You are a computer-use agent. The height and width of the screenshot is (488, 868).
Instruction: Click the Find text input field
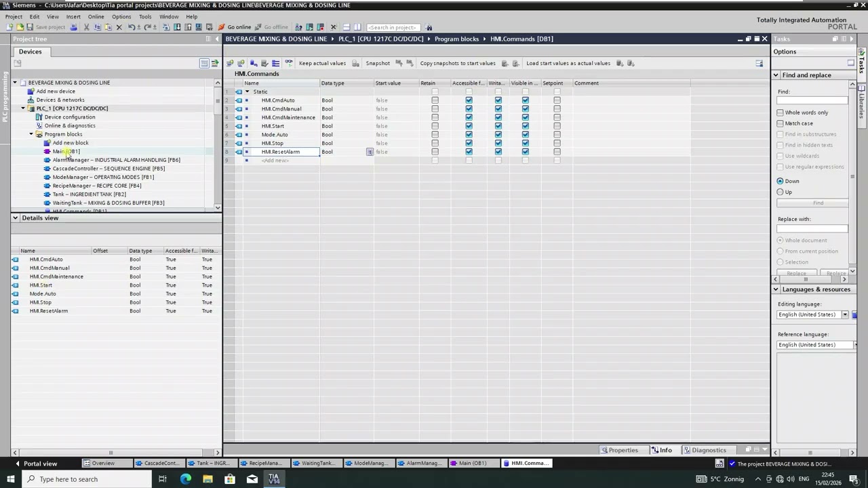(812, 100)
